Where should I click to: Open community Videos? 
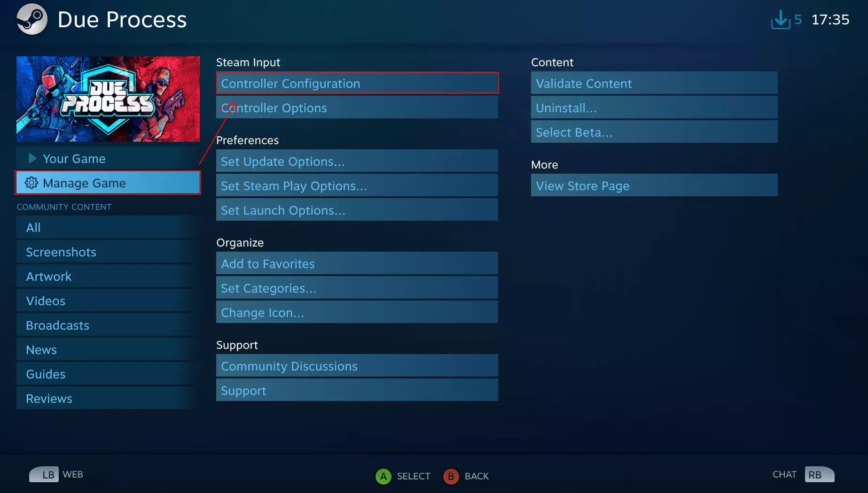coord(108,301)
